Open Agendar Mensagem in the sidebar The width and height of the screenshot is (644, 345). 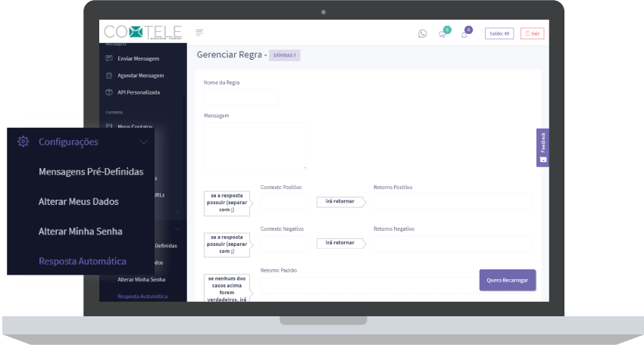click(140, 76)
